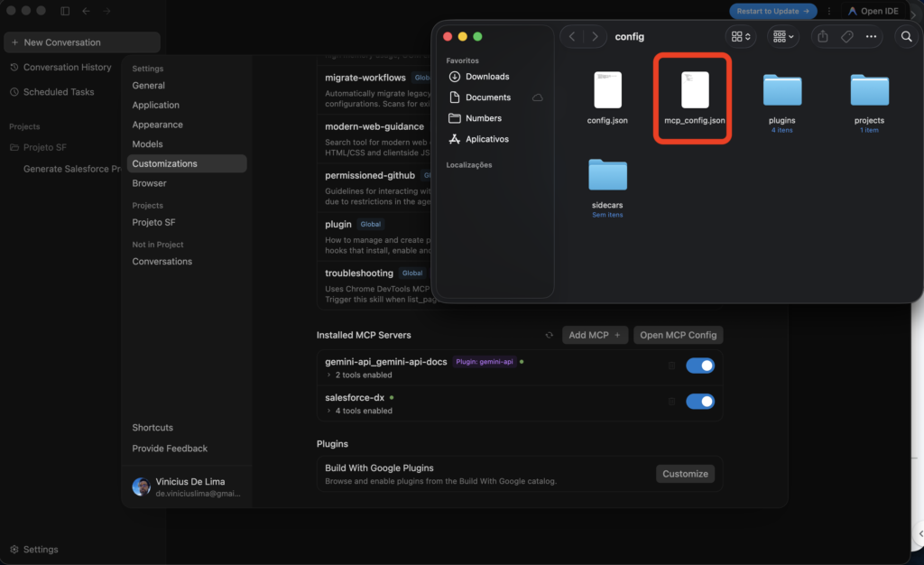This screenshot has height=565, width=924.
Task: Start a New Conversation
Action: pyautogui.click(x=82, y=42)
